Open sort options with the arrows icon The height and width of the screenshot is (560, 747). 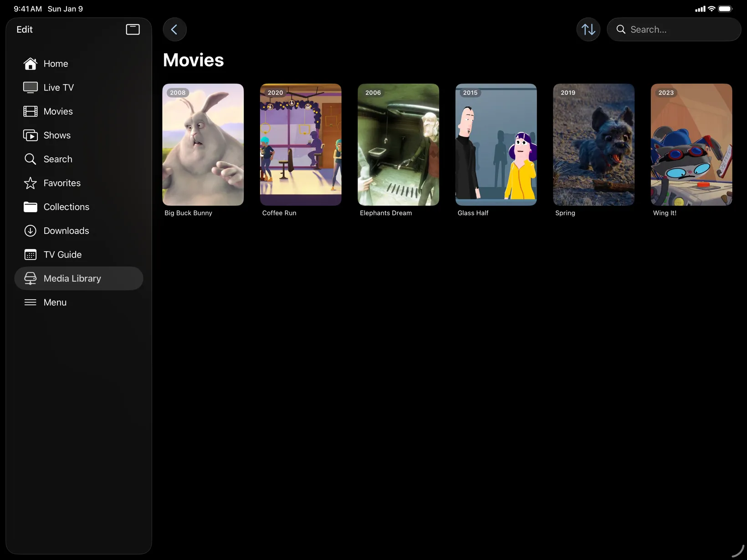coord(588,30)
